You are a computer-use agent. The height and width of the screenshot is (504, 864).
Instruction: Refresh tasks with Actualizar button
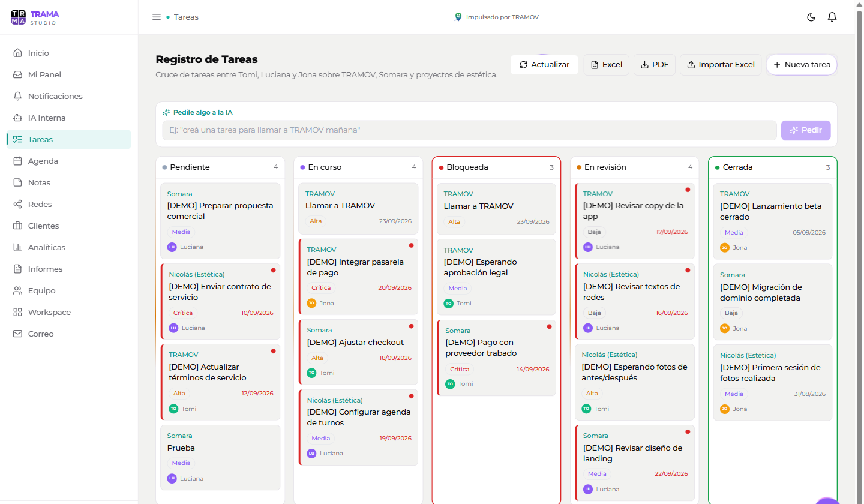(544, 64)
